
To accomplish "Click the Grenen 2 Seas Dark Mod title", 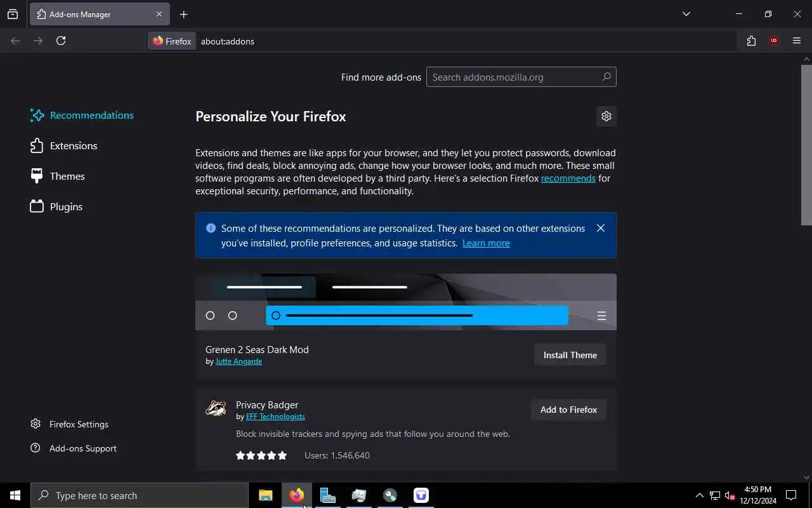I will click(257, 350).
